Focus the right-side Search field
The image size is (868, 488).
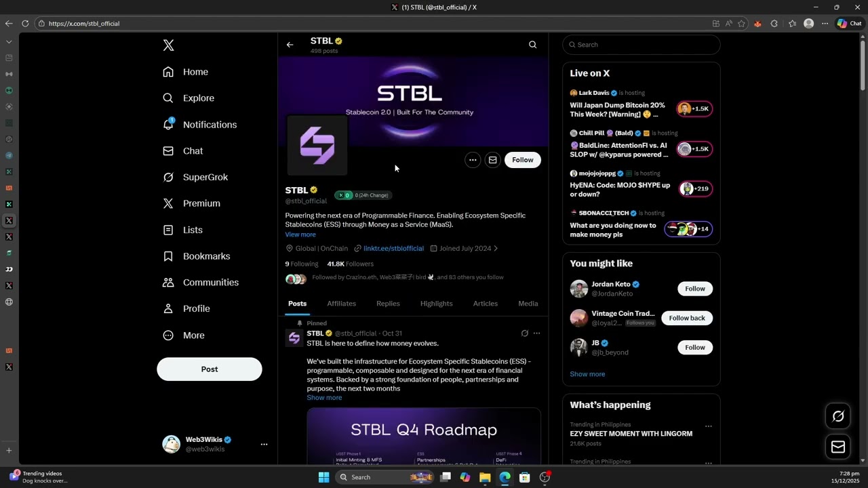coord(642,45)
